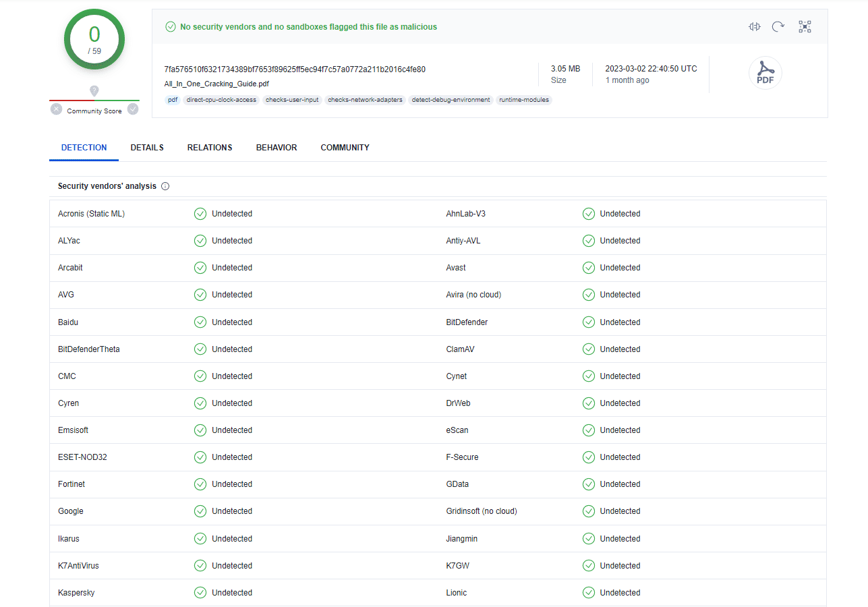
Task: Click the Cynet undetected check icon
Action: pos(589,376)
